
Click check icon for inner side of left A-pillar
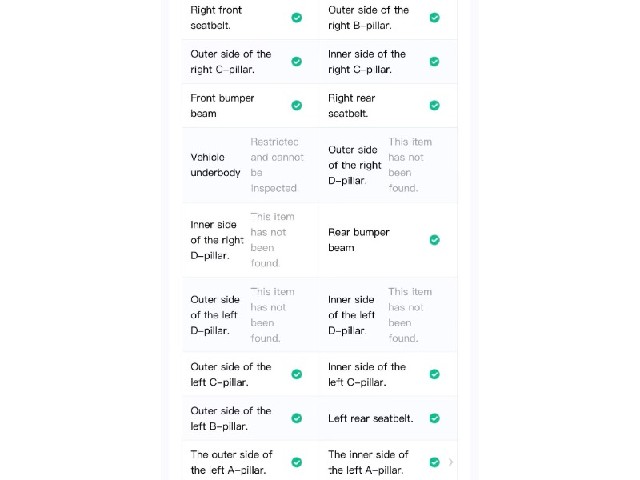[x=435, y=462]
